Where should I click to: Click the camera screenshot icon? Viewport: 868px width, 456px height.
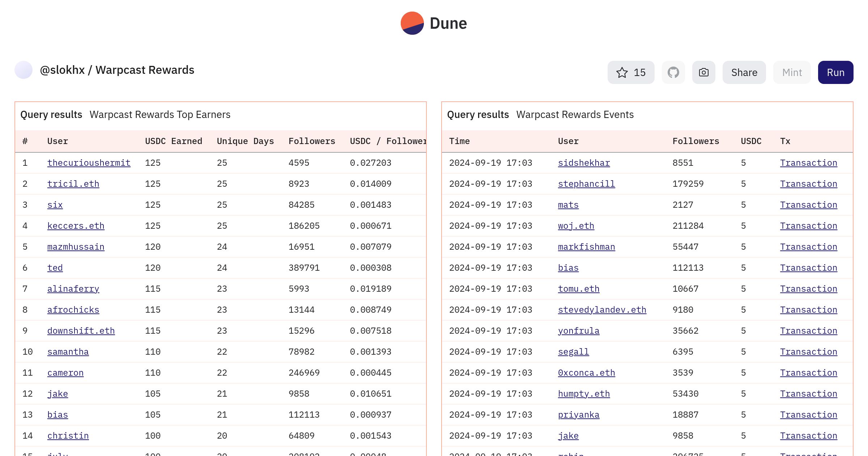703,72
